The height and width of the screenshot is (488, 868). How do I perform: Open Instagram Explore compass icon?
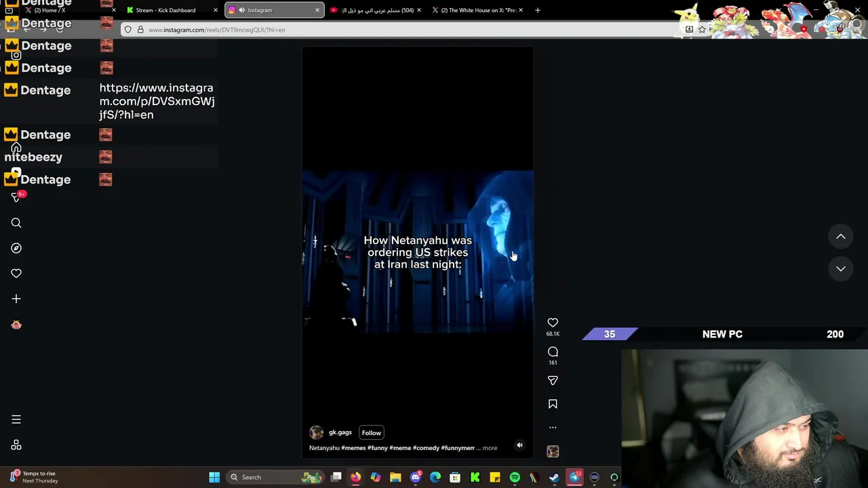pos(16,248)
